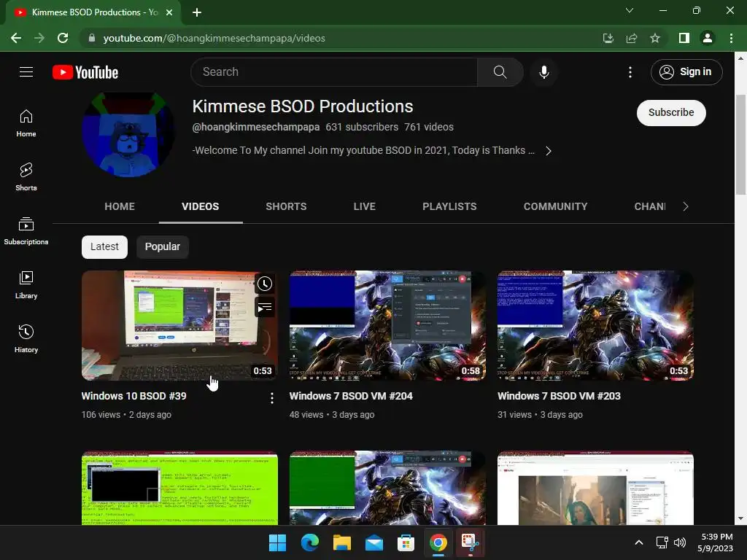Open Microsoft Store from taskbar
747x560 pixels.
[406, 542]
